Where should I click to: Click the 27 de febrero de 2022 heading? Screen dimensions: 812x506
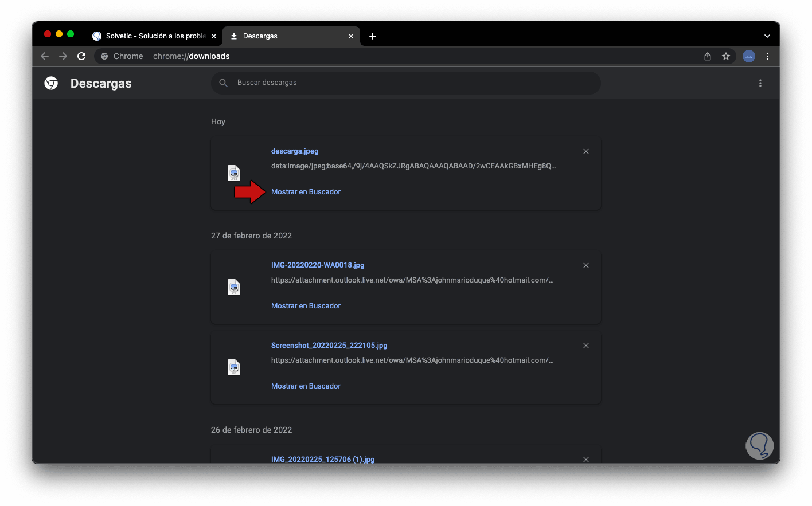pos(251,236)
